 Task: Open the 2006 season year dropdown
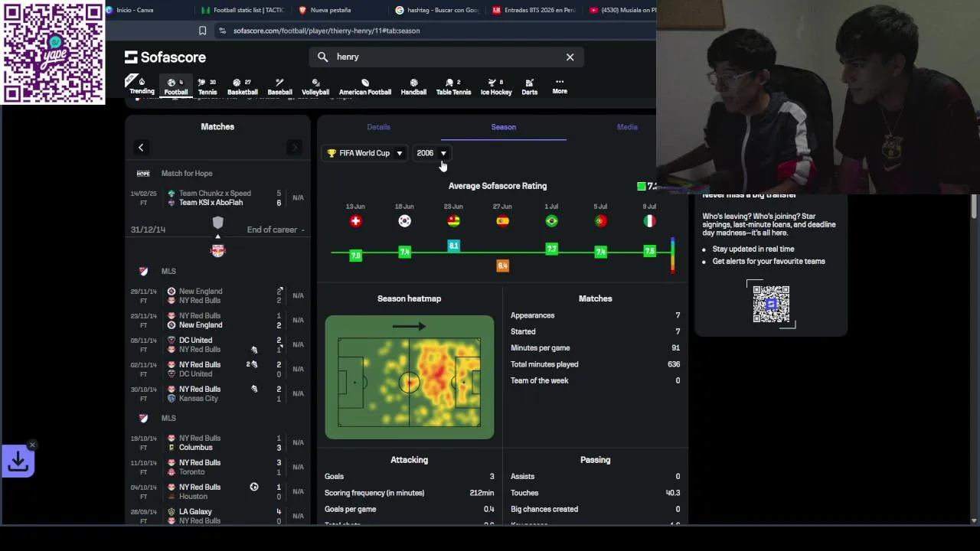tap(431, 153)
